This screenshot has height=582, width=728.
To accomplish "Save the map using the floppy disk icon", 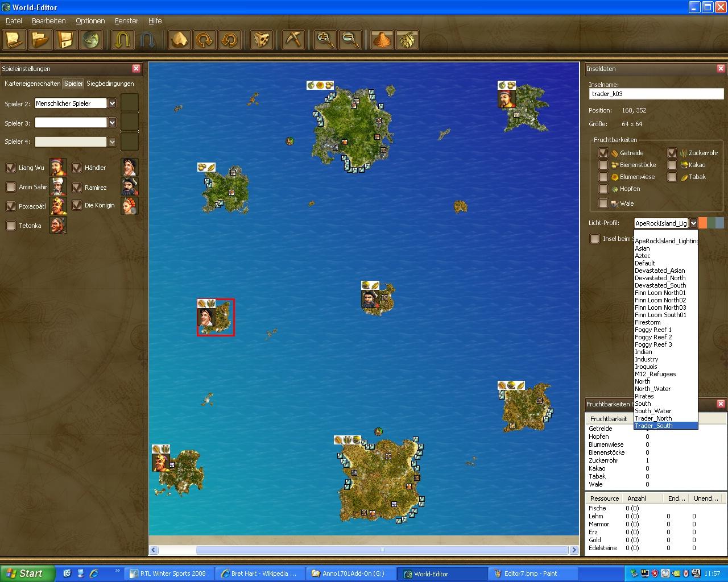I will coord(65,40).
